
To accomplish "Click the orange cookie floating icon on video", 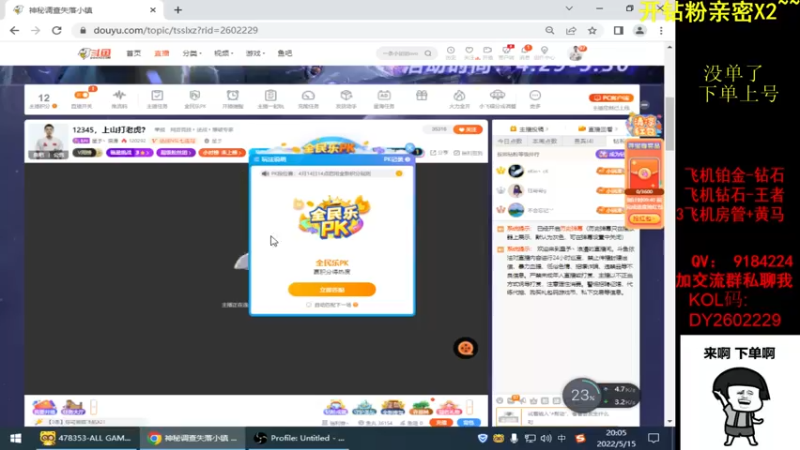I will [465, 348].
